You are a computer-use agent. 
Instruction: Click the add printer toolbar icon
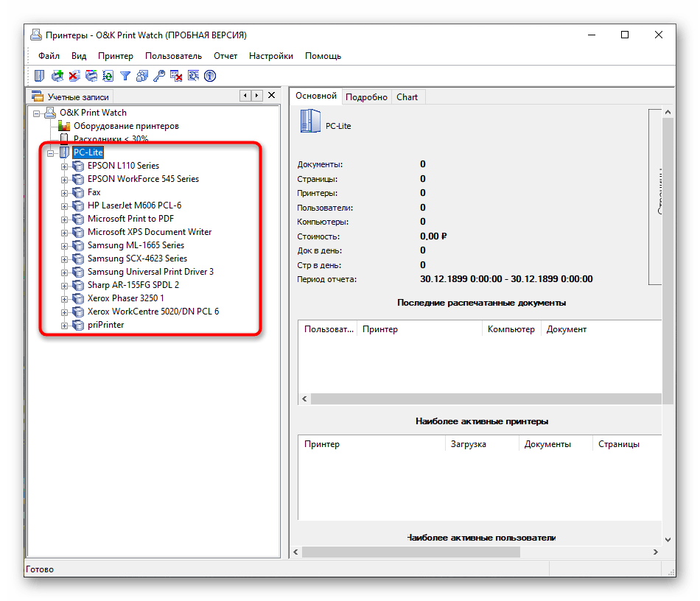pos(57,76)
